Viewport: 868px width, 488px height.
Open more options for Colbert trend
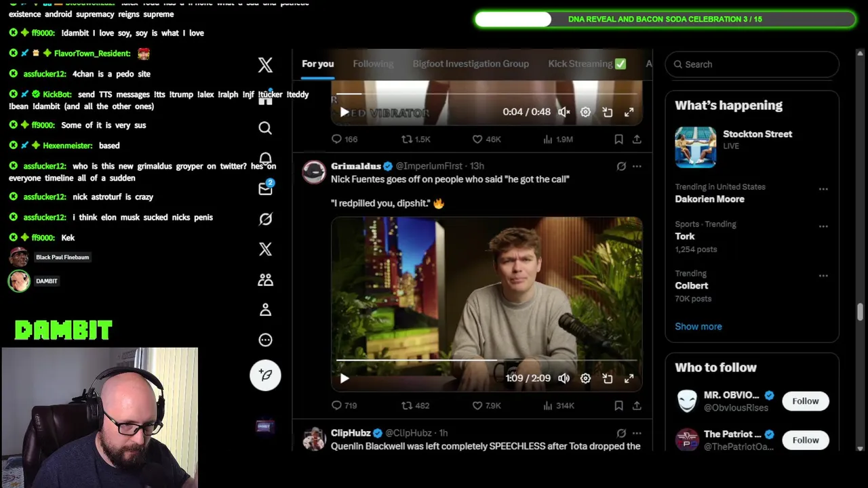[x=823, y=276]
